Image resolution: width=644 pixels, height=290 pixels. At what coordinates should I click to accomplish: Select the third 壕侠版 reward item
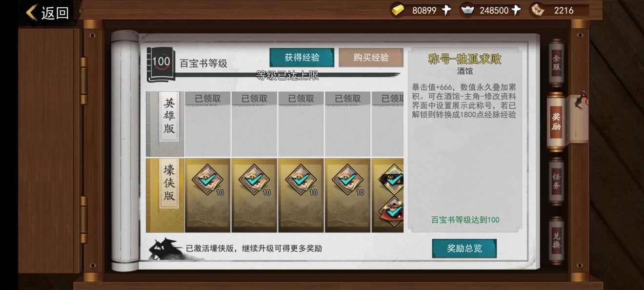(x=301, y=179)
